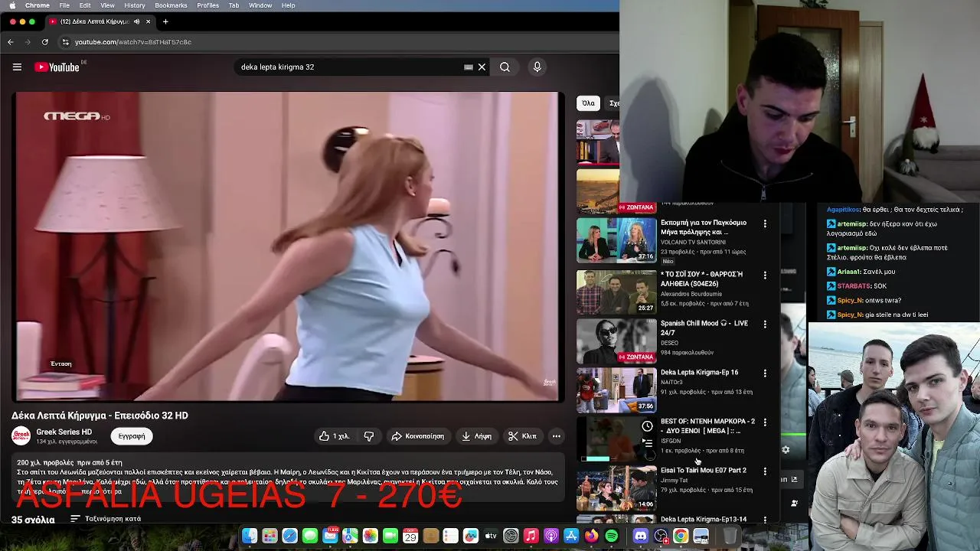Open the YouTube guide hamburger menu

(17, 67)
